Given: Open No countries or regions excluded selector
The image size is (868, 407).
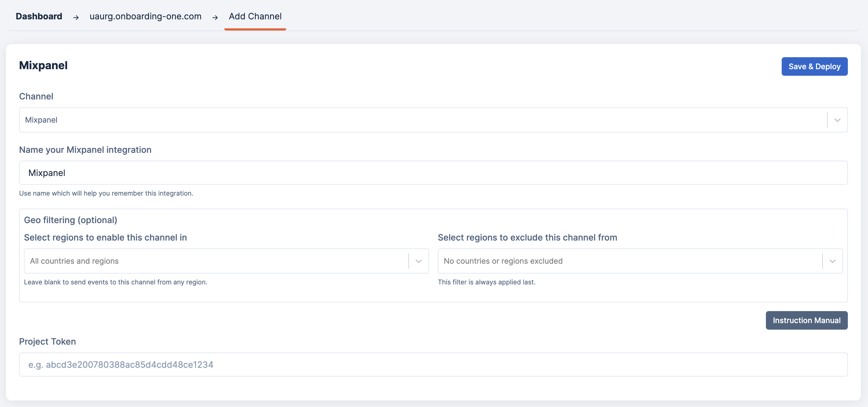Looking at the screenshot, I should coord(627,261).
